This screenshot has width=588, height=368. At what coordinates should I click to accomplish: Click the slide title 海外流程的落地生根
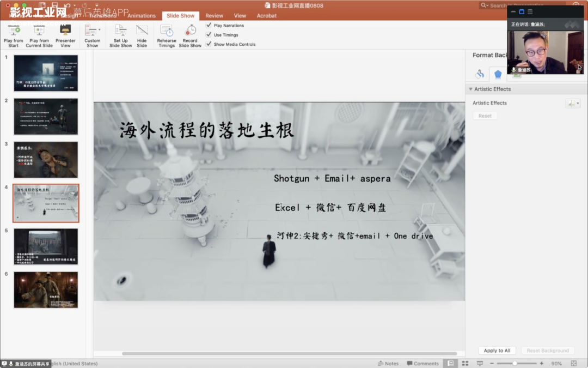(207, 131)
